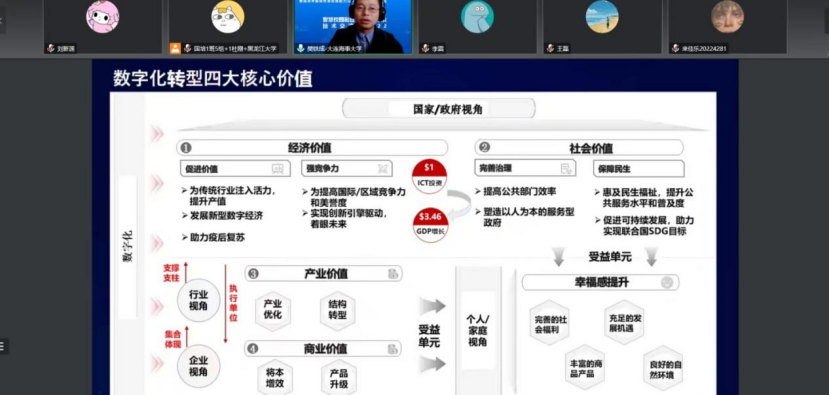Click the muted mic icon next to 刘新强
Image resolution: width=829 pixels, height=395 pixels.
51,48
